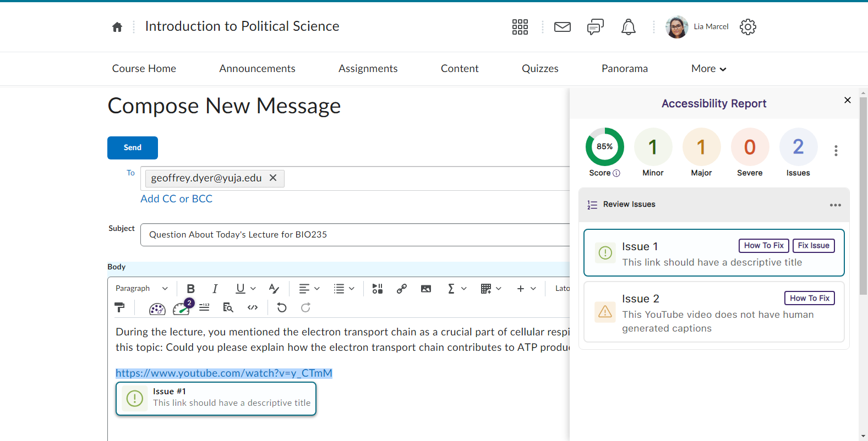Click the Insert Stuff media icon
This screenshot has width=868, height=441.
(378, 289)
